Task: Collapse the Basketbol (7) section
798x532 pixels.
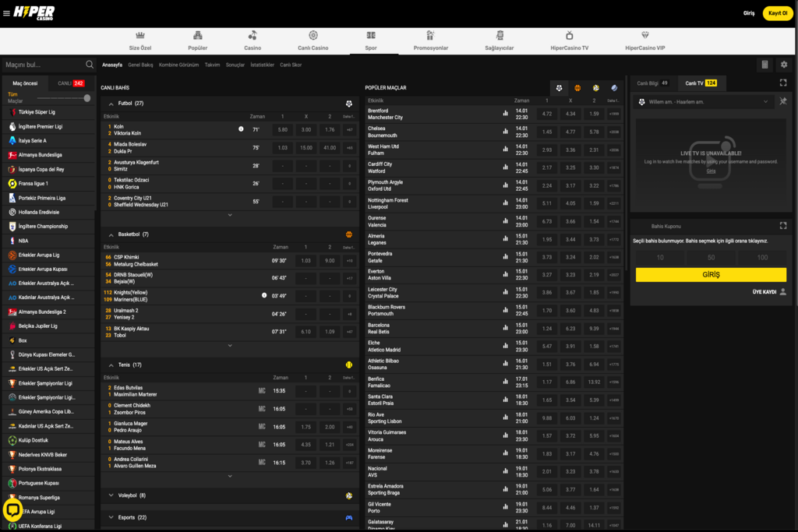Action: point(111,235)
